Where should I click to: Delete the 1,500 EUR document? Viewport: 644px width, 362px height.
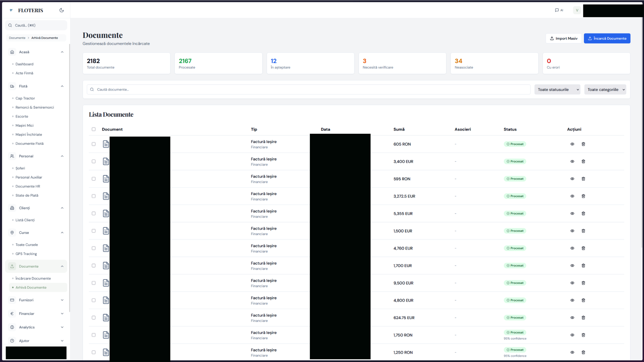click(583, 231)
